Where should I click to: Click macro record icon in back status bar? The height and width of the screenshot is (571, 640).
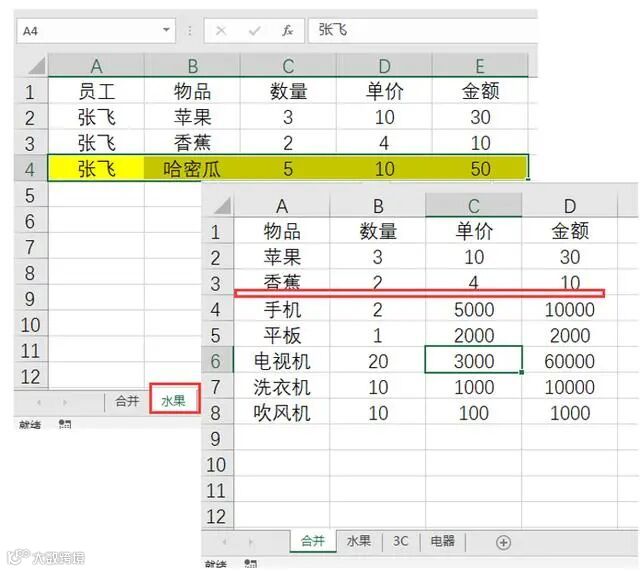click(65, 424)
